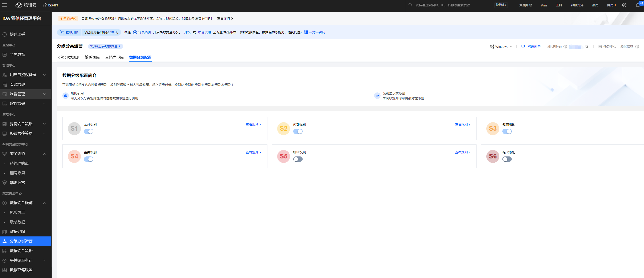Click the 一对一咨询 QR icon
644x278 pixels.
(x=306, y=32)
